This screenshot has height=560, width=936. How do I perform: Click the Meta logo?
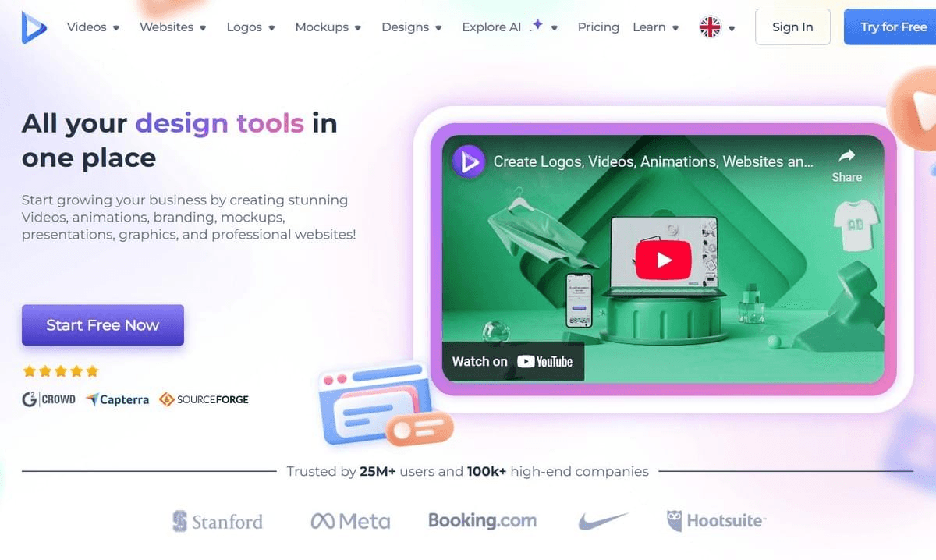(x=350, y=521)
